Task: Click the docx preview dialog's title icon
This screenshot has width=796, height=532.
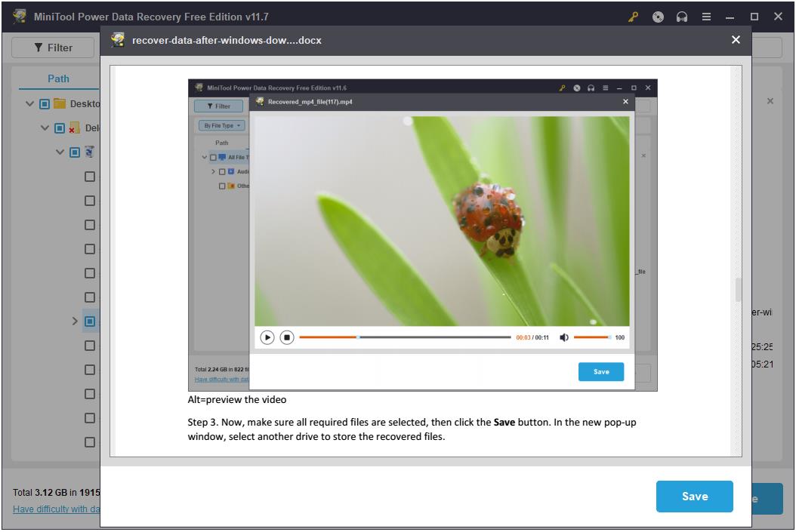Action: tap(118, 39)
